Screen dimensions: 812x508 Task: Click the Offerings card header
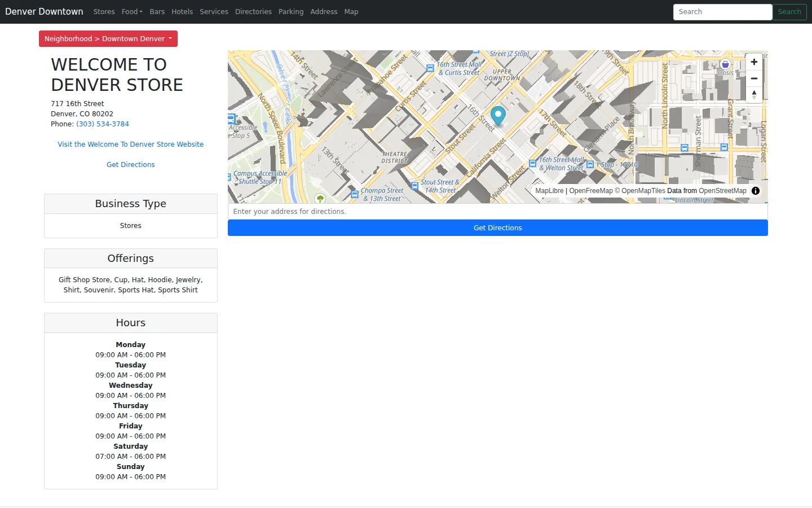131,259
